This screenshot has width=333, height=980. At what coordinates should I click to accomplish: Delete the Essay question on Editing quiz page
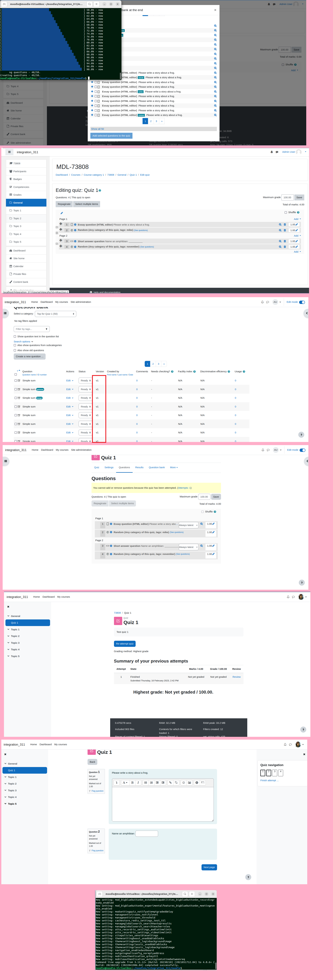[285, 225]
